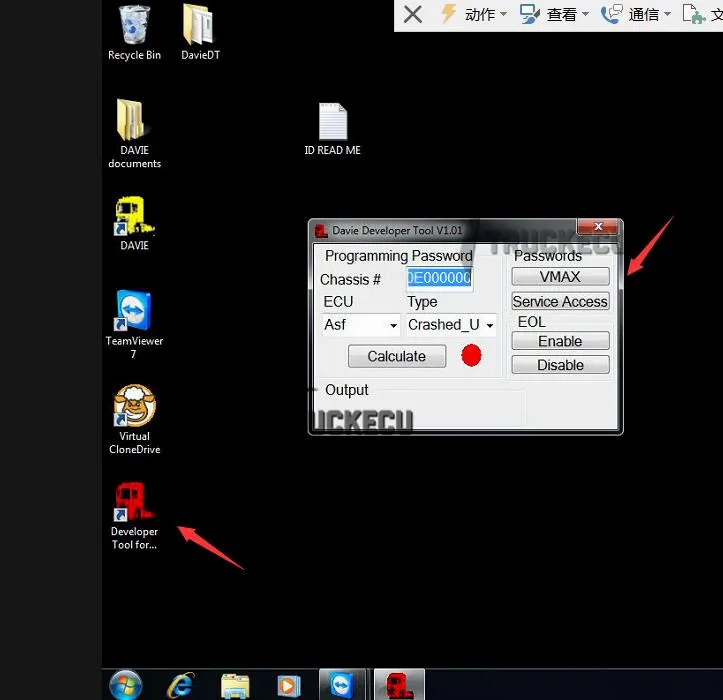Viewport: 723px width, 700px height.
Task: Open the Virtual CloneDrive shortcut
Action: [x=134, y=420]
